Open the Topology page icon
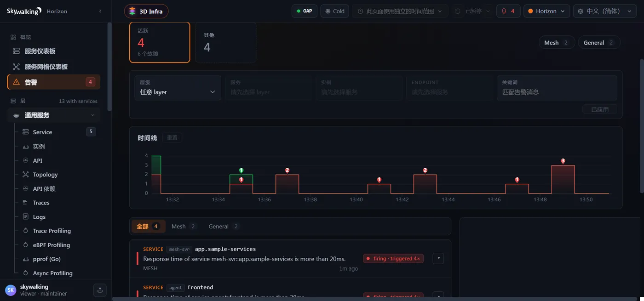This screenshot has height=301, width=644. [26, 175]
